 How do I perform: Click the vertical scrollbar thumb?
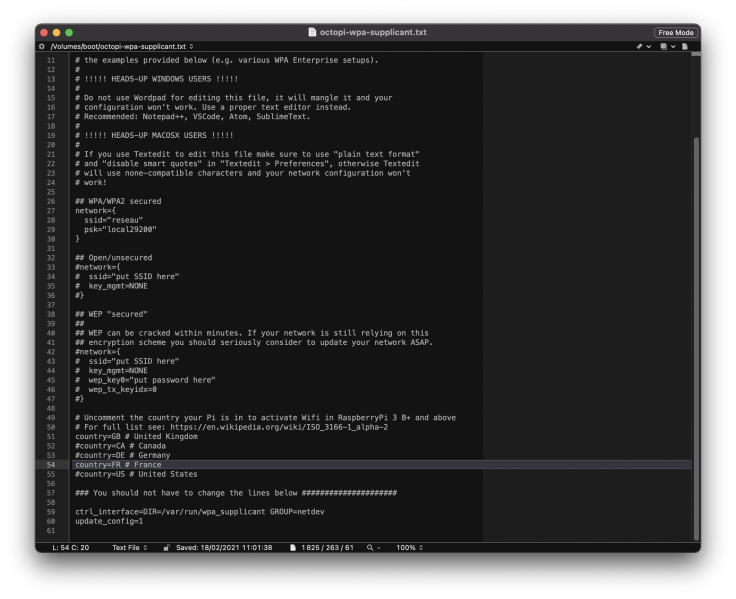point(696,338)
